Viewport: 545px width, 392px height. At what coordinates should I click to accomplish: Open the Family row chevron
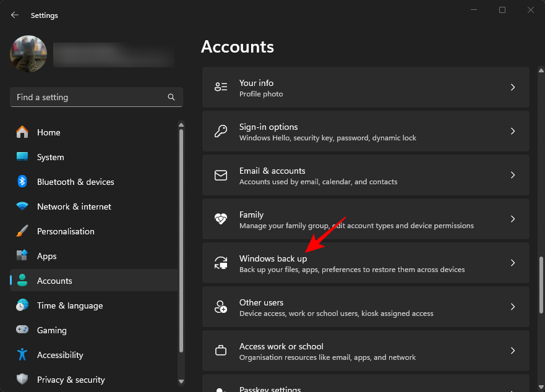click(513, 219)
